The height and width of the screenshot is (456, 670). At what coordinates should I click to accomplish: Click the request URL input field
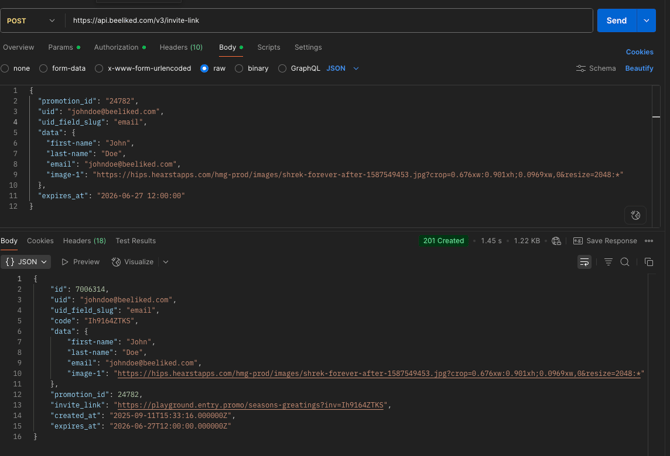pyautogui.click(x=328, y=21)
